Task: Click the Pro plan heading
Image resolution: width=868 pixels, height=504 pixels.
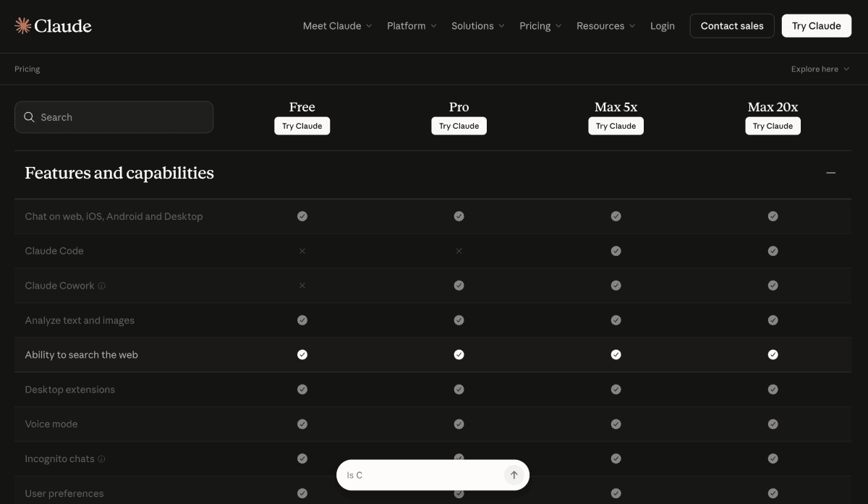Action: pyautogui.click(x=459, y=107)
